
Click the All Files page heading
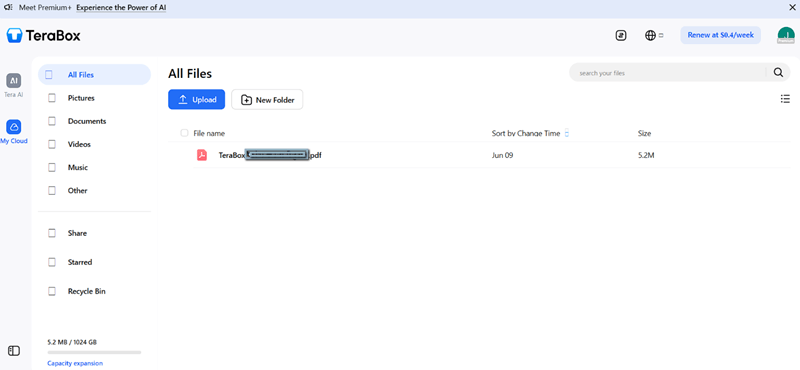190,73
